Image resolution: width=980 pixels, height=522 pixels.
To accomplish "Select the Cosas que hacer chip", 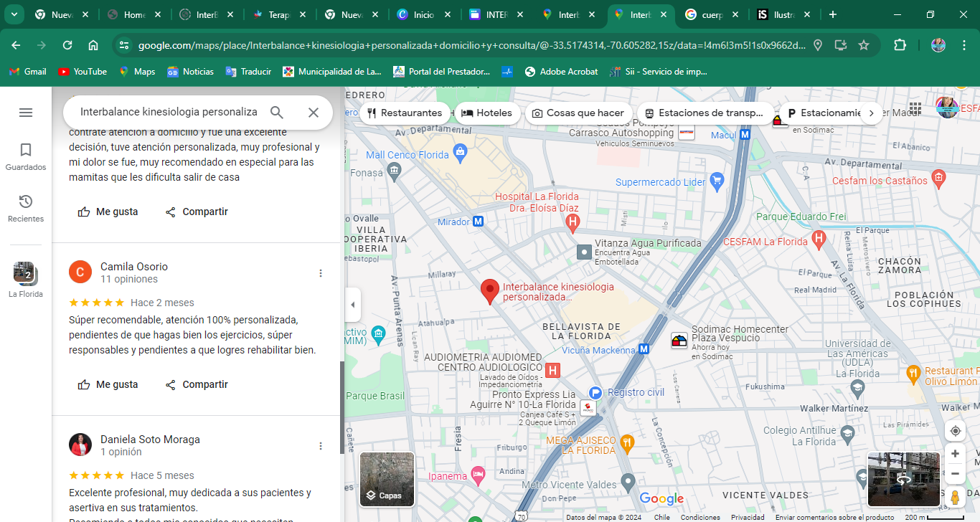I will pyautogui.click(x=578, y=113).
